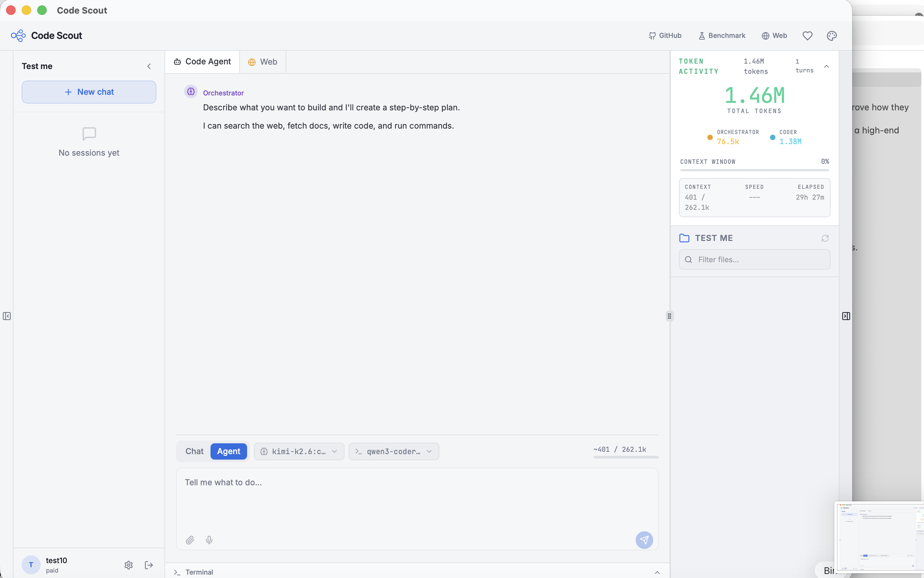The width and height of the screenshot is (924, 578).
Task: Click the panel resize grip handle
Action: point(669,316)
